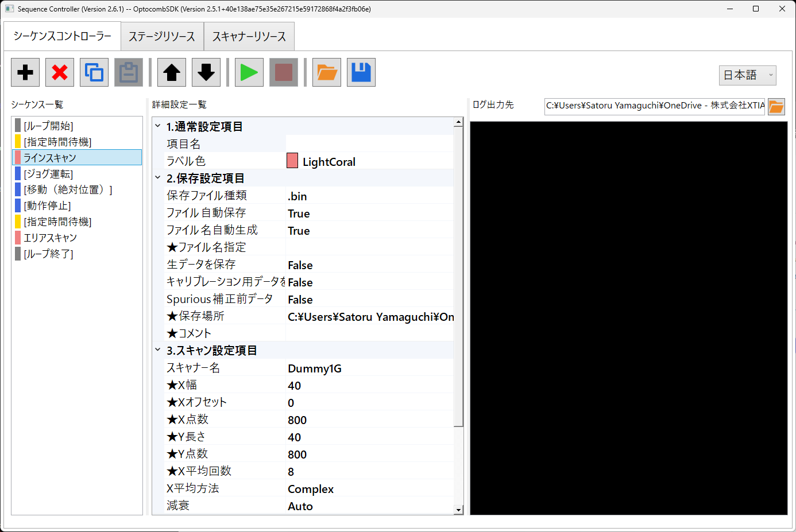796x532 pixels.
Task: Start sequence with green play button
Action: coord(249,72)
